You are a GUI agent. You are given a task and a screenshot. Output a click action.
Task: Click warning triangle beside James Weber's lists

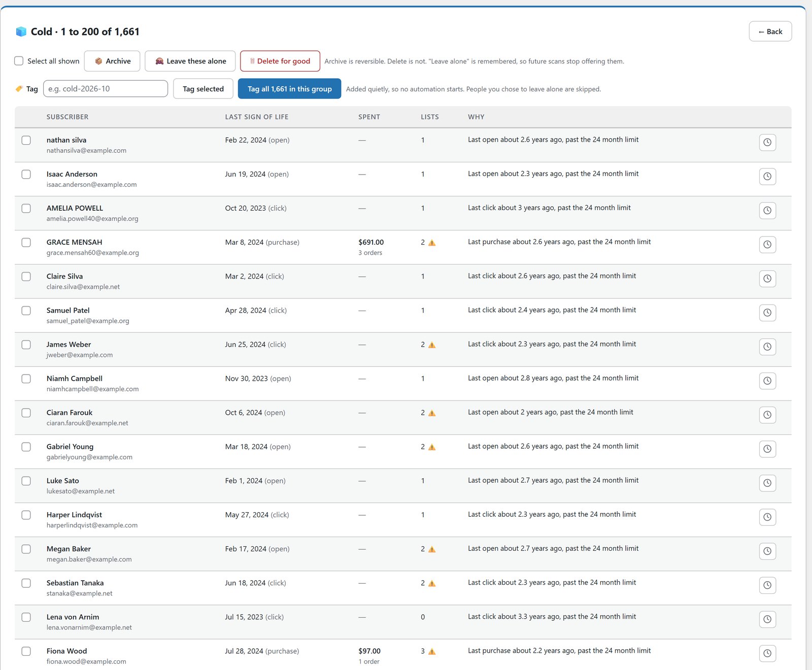[432, 345]
